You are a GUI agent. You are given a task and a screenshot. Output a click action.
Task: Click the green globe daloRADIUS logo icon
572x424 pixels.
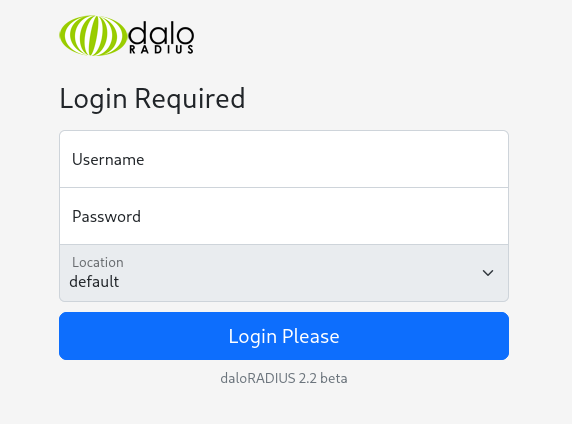coord(93,35)
